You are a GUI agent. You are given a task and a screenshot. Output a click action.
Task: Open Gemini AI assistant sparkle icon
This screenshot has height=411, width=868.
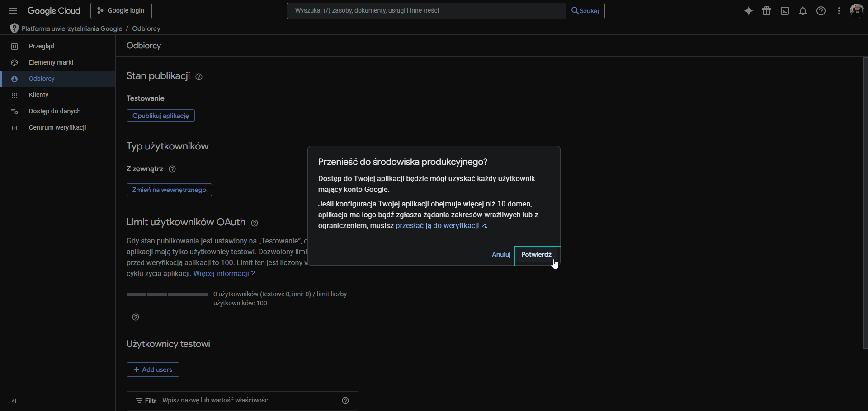(x=749, y=11)
